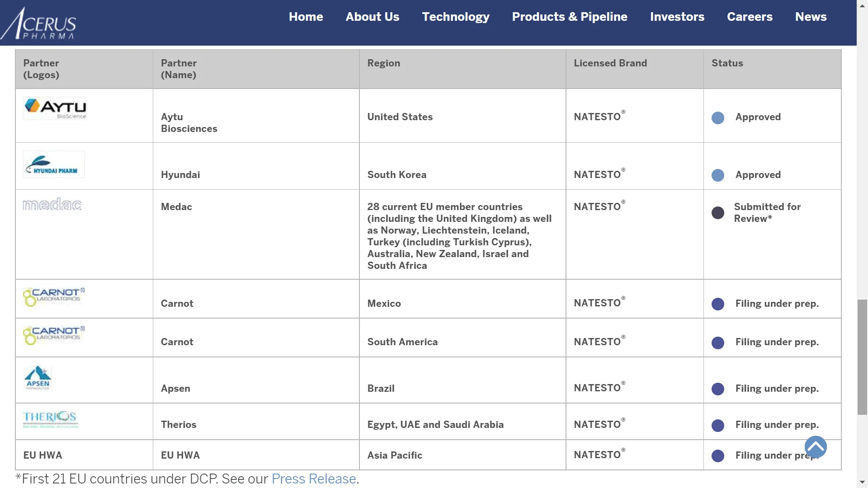Click the '28 current EU member countries' text
Screen dimensions: 868x488
coord(445,206)
